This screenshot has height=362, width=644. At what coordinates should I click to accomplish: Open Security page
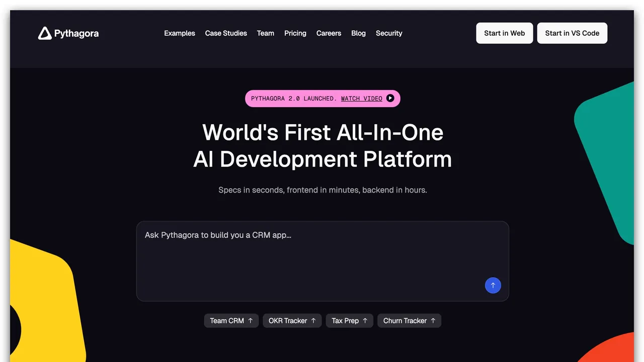coord(389,33)
